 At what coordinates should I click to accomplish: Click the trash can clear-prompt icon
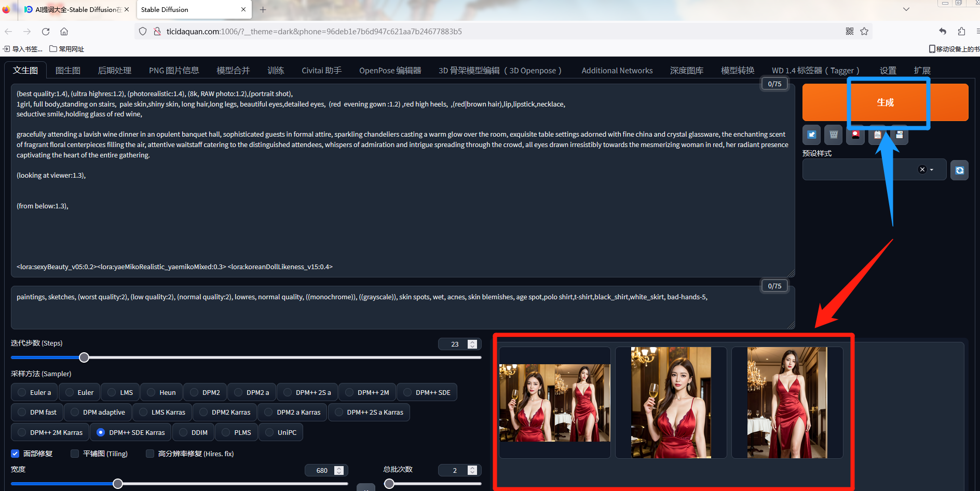pyautogui.click(x=834, y=135)
